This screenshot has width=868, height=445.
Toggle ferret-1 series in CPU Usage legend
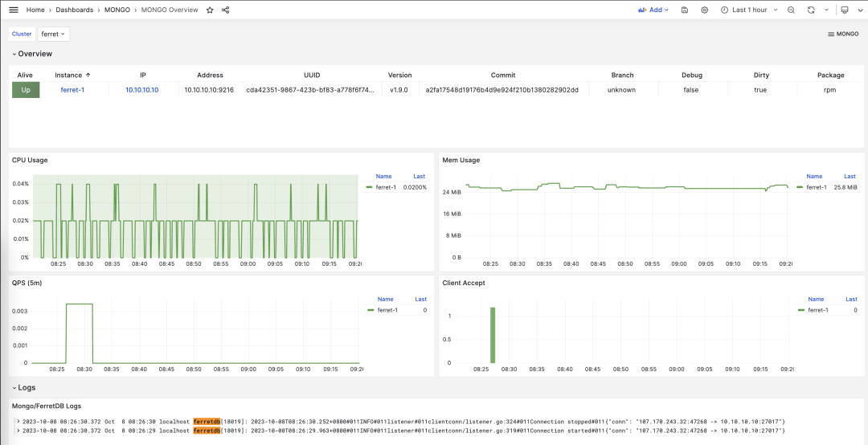tap(387, 186)
